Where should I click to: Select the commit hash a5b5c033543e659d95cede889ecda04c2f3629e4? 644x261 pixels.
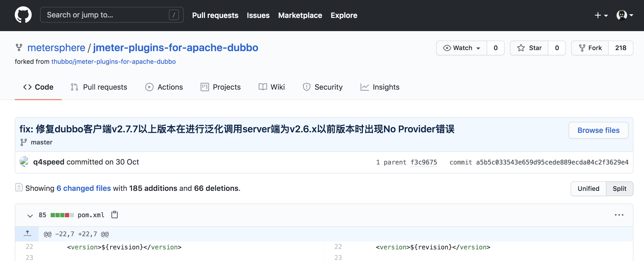coord(552,162)
